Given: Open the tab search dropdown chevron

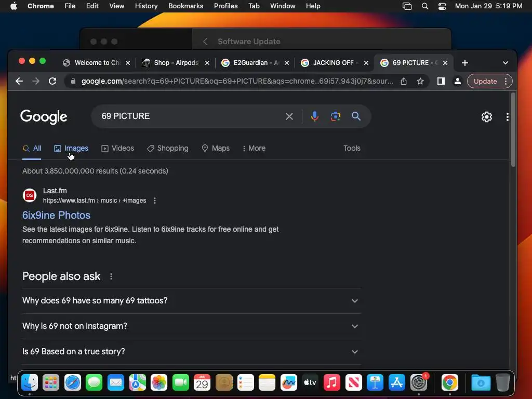Looking at the screenshot, I should click(505, 63).
